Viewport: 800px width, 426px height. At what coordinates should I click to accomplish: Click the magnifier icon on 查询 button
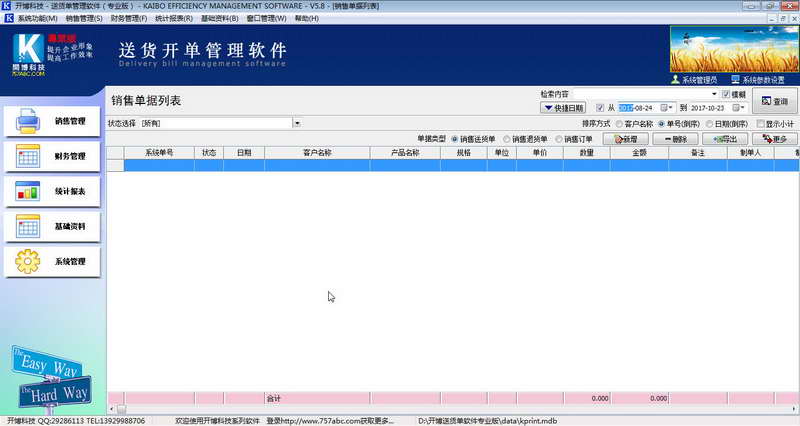(x=766, y=101)
